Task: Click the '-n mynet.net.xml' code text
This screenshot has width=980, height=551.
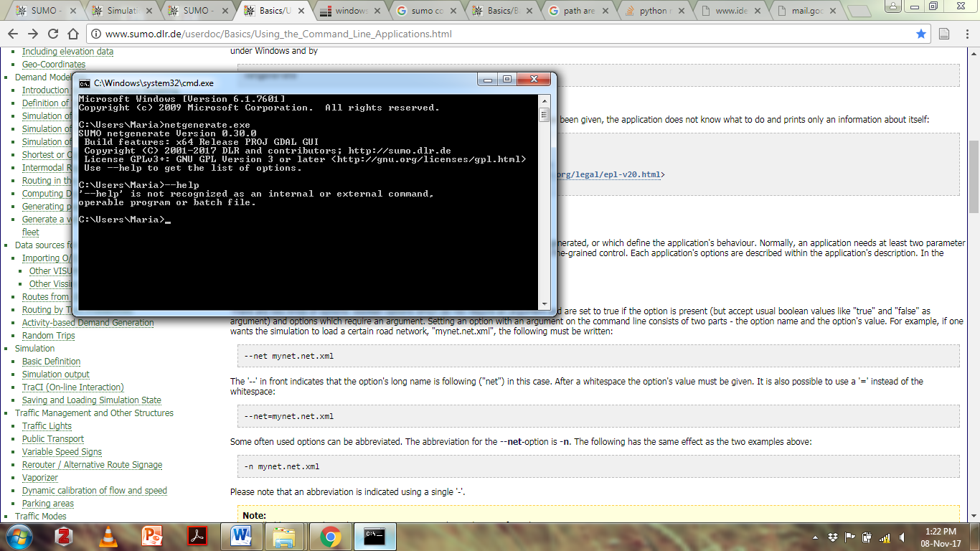Action: (x=282, y=466)
